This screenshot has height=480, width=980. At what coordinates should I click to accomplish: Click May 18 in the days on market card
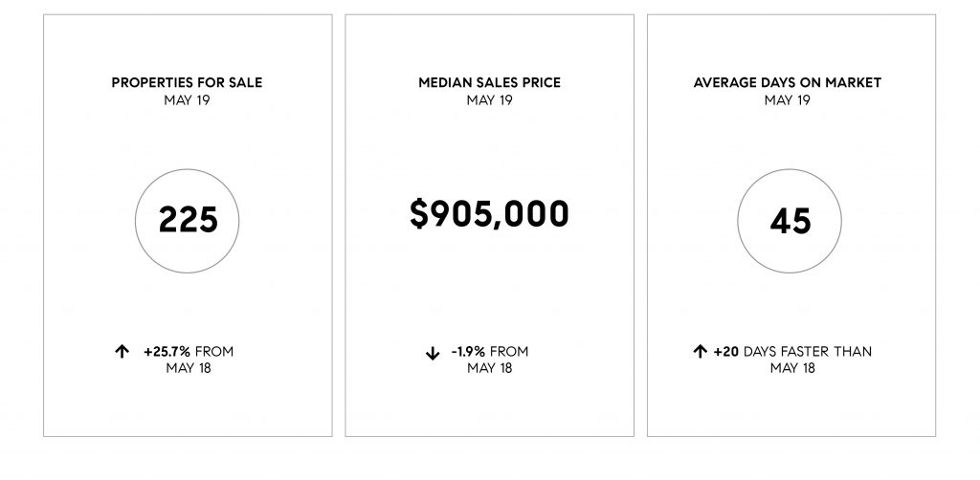tap(792, 368)
